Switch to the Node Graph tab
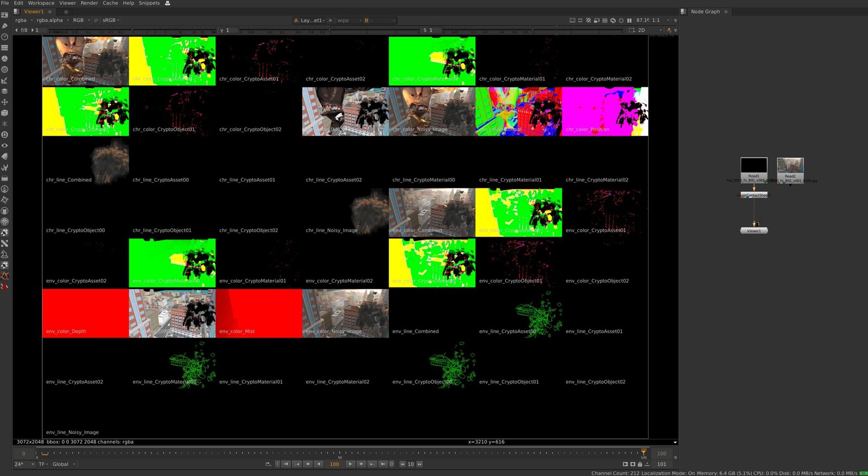This screenshot has width=868, height=476. (x=705, y=11)
